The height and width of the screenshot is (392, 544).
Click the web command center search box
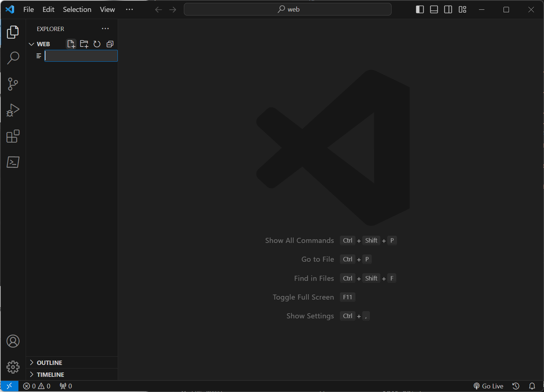288,9
